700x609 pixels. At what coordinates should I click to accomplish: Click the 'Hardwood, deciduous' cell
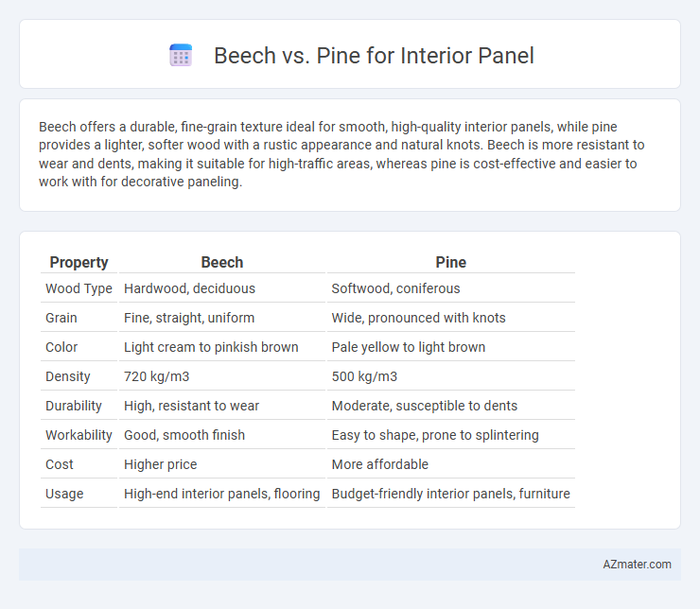[222, 288]
